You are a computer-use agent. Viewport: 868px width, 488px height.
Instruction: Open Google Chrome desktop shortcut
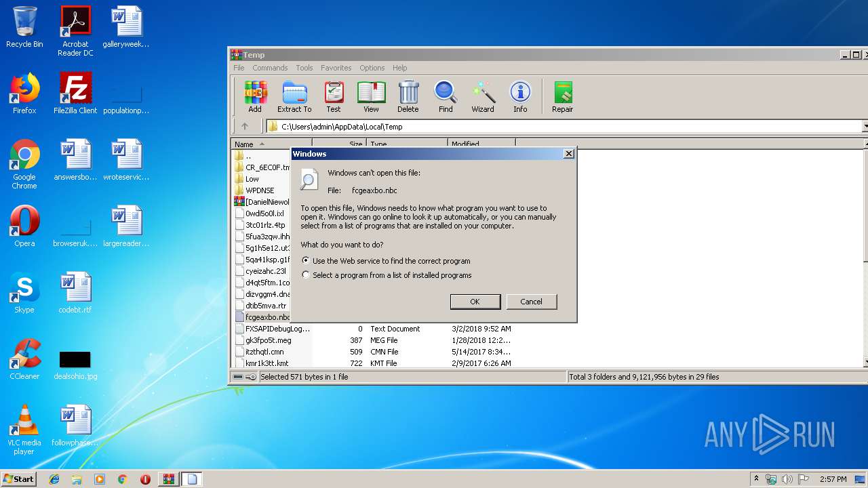click(24, 164)
